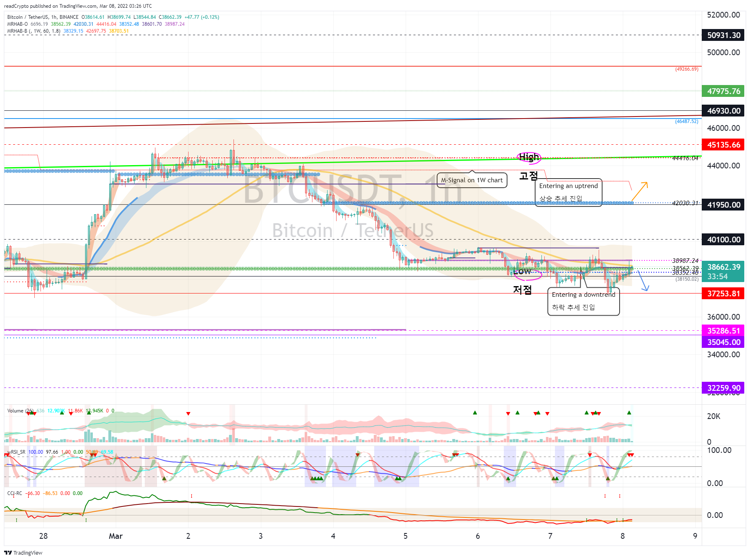
Task: Click the 9 date on time axis
Action: click(695, 536)
